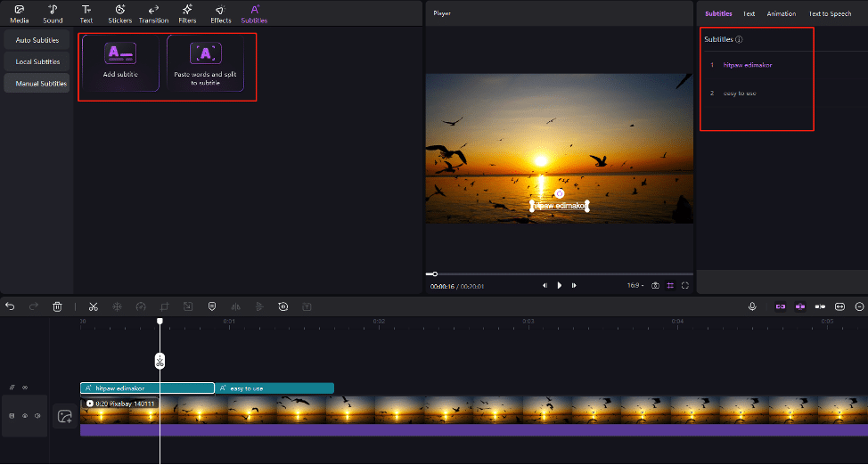Select the scissors Split tool
Viewport: 868px width, 465px height.
[x=93, y=306]
